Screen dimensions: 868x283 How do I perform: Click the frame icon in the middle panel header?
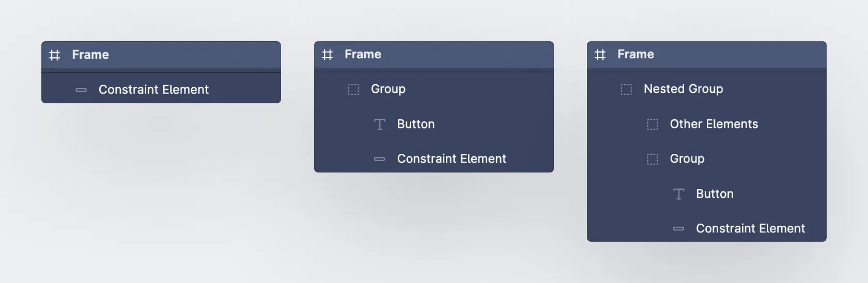pyautogui.click(x=327, y=55)
